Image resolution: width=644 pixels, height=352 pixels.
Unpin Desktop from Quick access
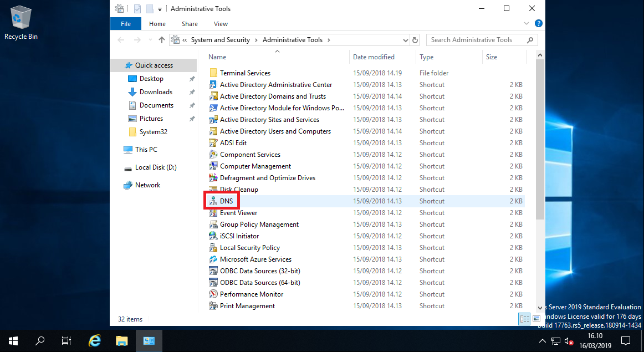(192, 78)
